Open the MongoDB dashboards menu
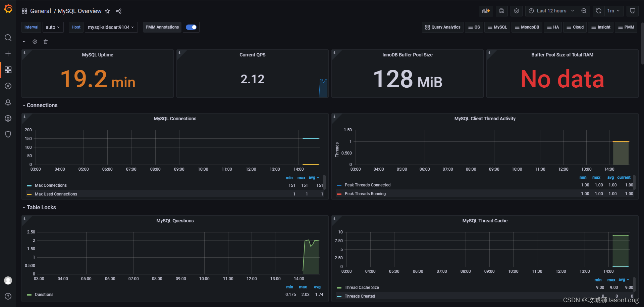 pos(527,27)
